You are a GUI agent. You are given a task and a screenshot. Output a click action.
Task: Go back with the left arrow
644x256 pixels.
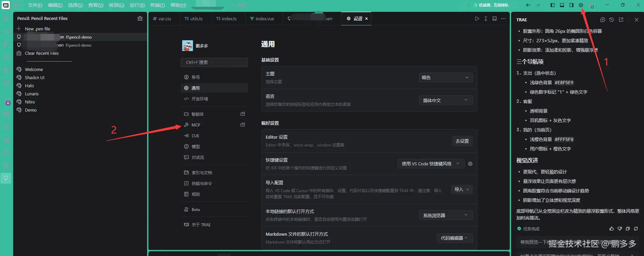click(528, 5)
